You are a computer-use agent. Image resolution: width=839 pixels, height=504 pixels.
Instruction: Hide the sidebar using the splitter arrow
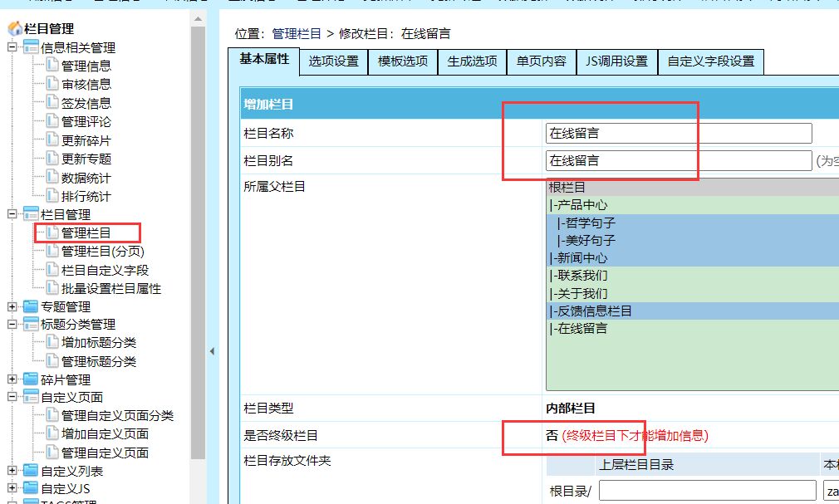(x=212, y=351)
